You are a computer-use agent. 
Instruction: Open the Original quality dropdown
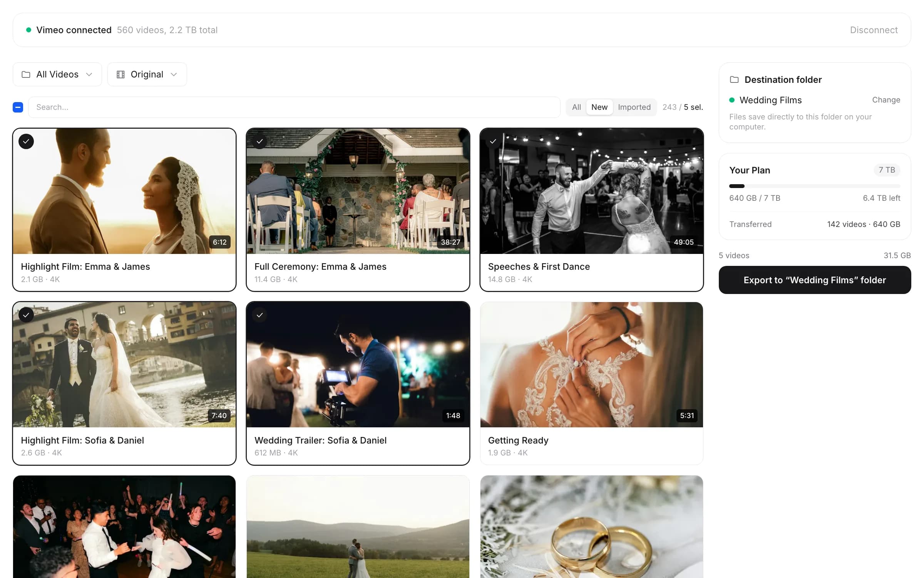(x=147, y=74)
